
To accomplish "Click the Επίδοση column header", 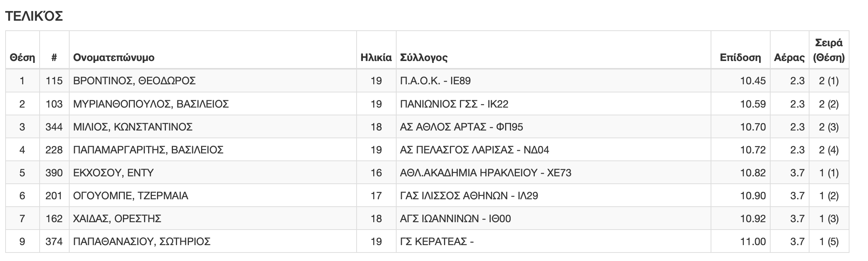I will click(x=740, y=58).
